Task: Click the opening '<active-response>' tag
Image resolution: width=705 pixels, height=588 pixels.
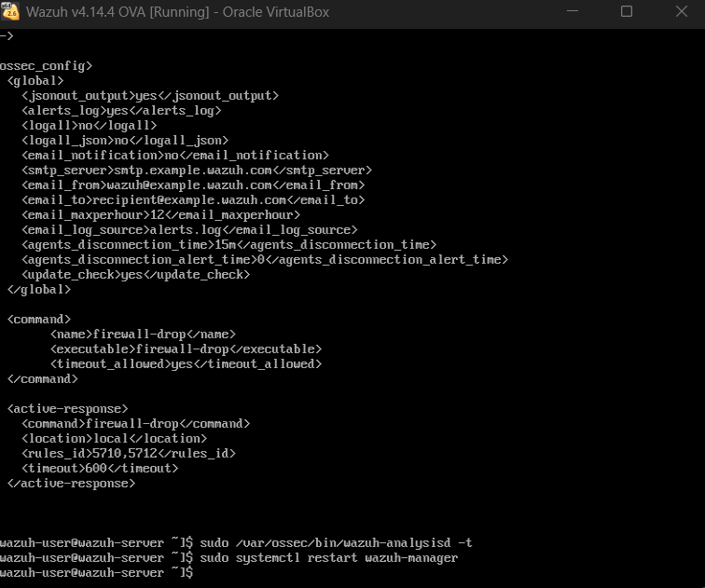Action: click(68, 409)
